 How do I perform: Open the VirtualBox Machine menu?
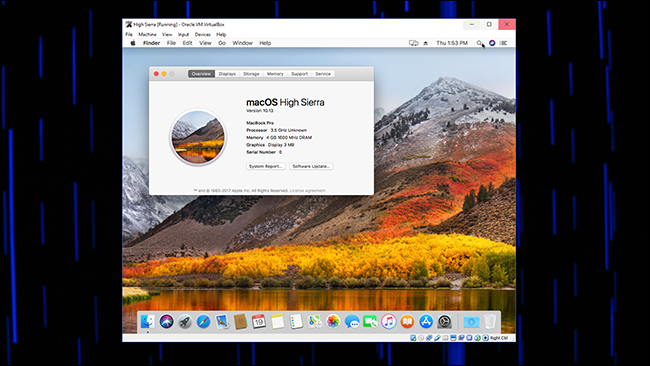147,34
